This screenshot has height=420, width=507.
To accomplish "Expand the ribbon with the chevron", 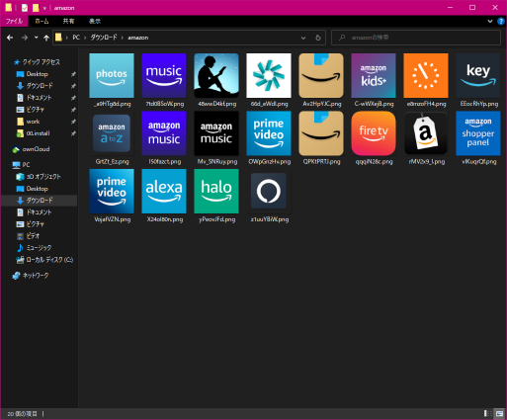I will pyautogui.click(x=490, y=21).
